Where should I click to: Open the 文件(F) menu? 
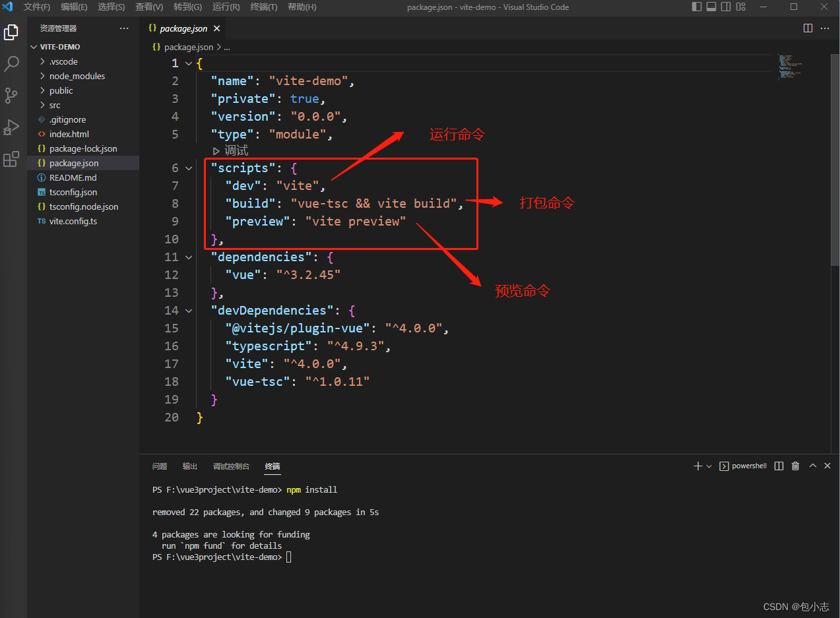pyautogui.click(x=37, y=7)
